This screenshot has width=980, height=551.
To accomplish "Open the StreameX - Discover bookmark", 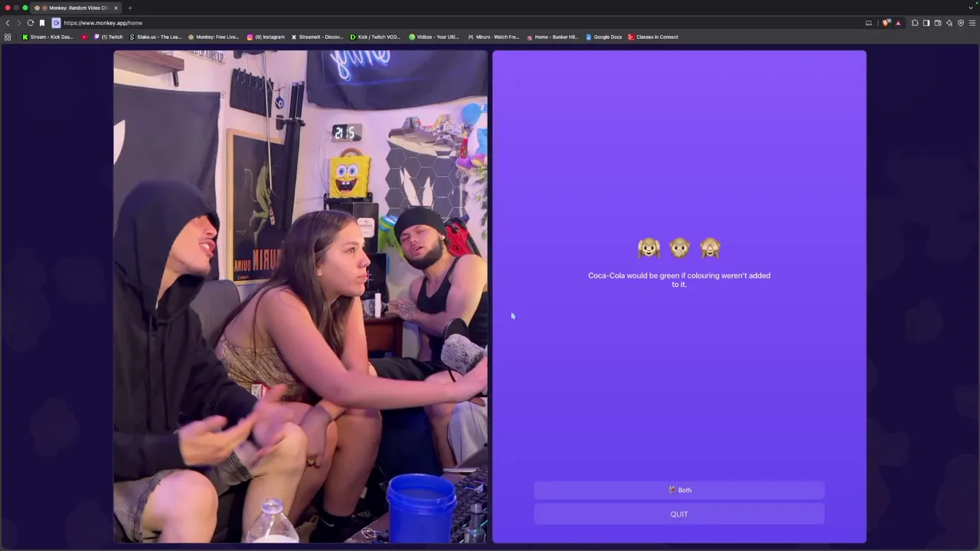I will click(317, 37).
